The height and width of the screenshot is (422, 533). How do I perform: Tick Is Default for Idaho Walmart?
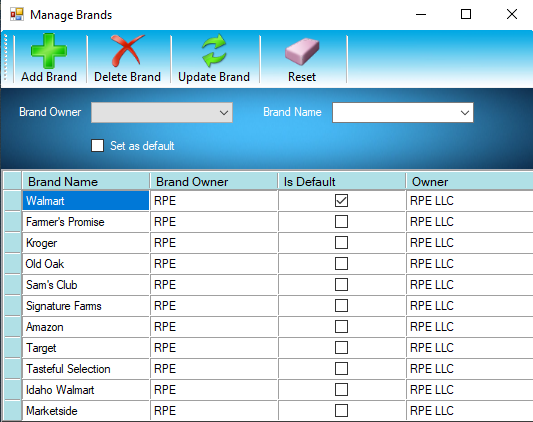click(x=341, y=390)
